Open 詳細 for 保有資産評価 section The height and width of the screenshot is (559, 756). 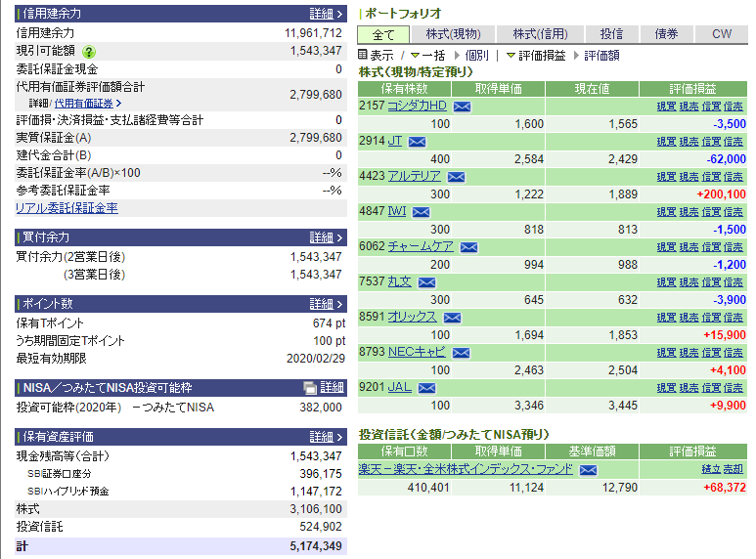pyautogui.click(x=326, y=437)
